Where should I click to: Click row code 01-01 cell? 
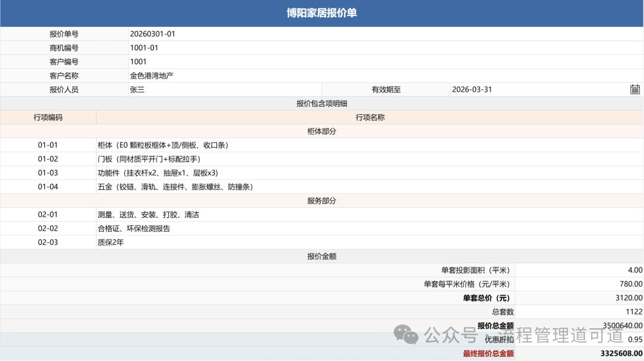pos(48,145)
